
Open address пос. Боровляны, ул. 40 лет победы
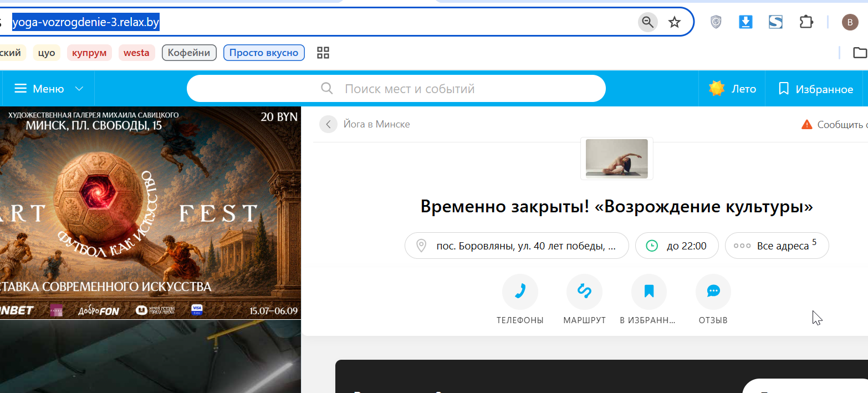click(517, 246)
